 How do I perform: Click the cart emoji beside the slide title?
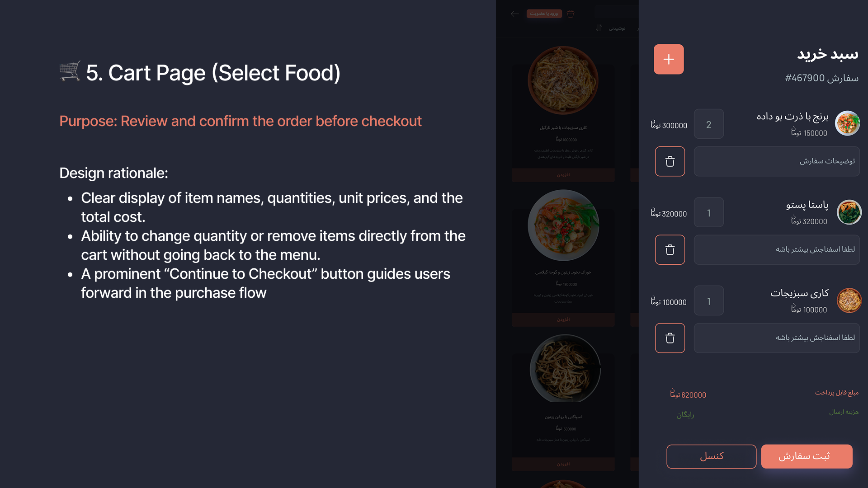[70, 71]
